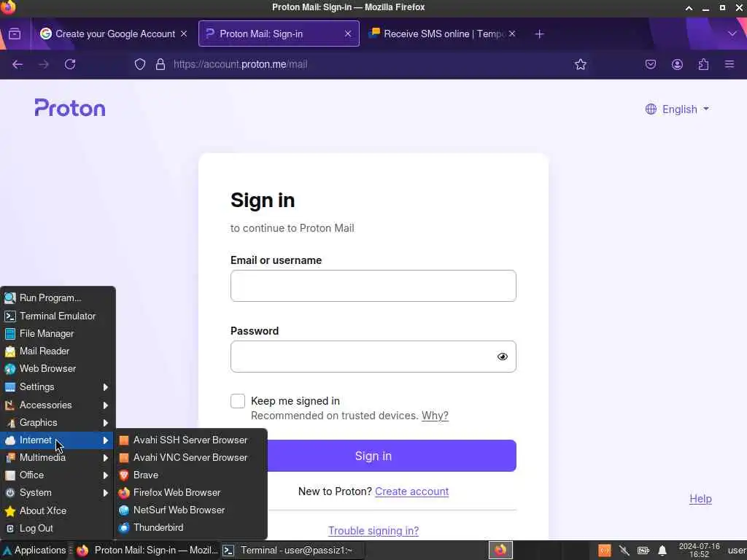
Task: Open the panel clock 2024-07-16
Action: (x=699, y=550)
